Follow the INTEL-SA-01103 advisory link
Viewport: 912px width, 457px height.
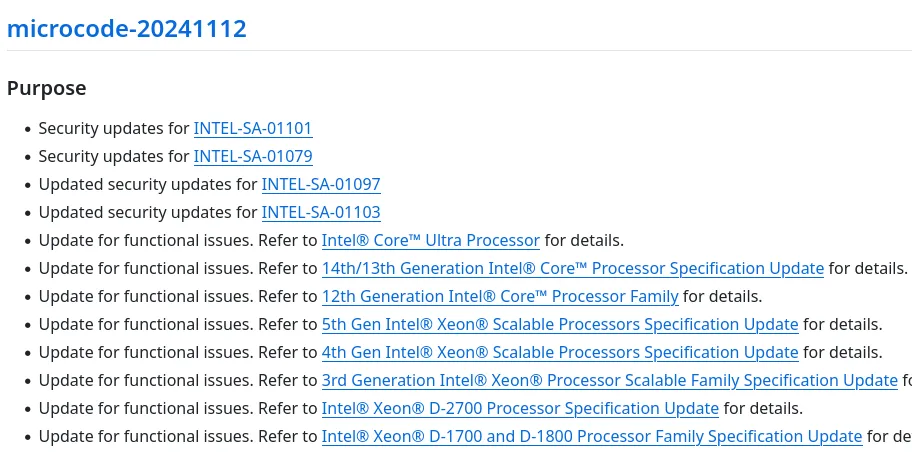pyautogui.click(x=321, y=212)
